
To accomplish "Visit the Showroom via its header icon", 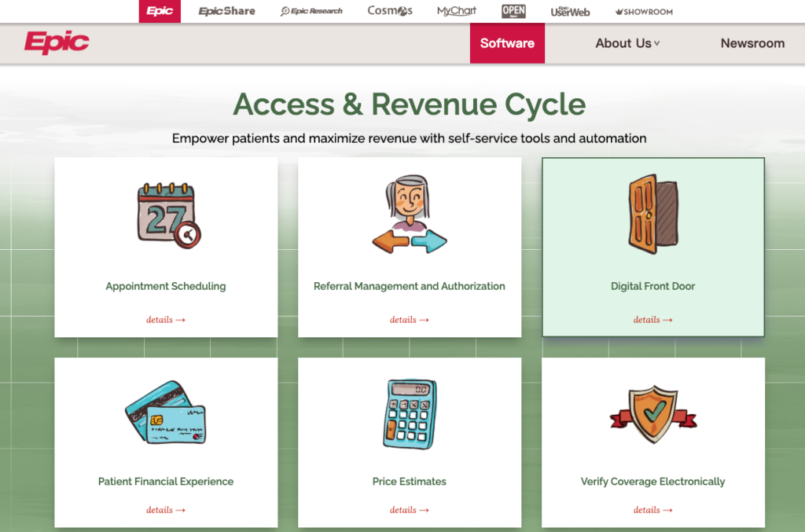I will pyautogui.click(x=642, y=11).
